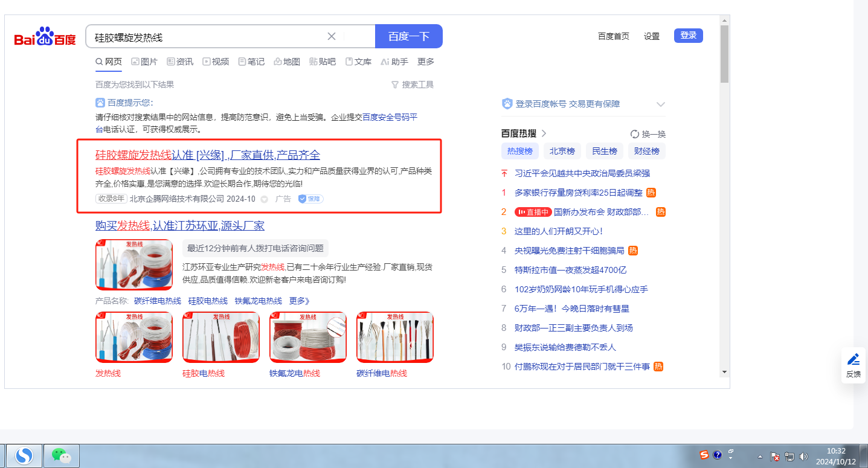
Task: Switch to the 网页 tab
Action: (109, 62)
